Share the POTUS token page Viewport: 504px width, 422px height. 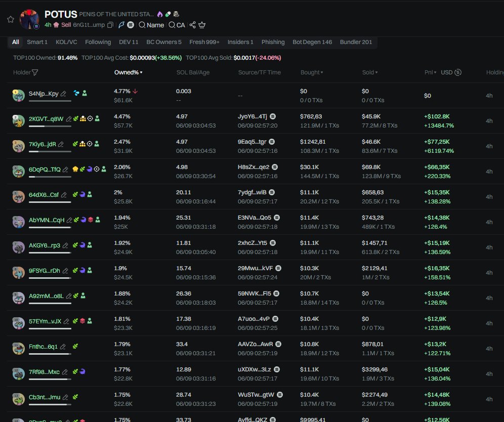click(192, 25)
